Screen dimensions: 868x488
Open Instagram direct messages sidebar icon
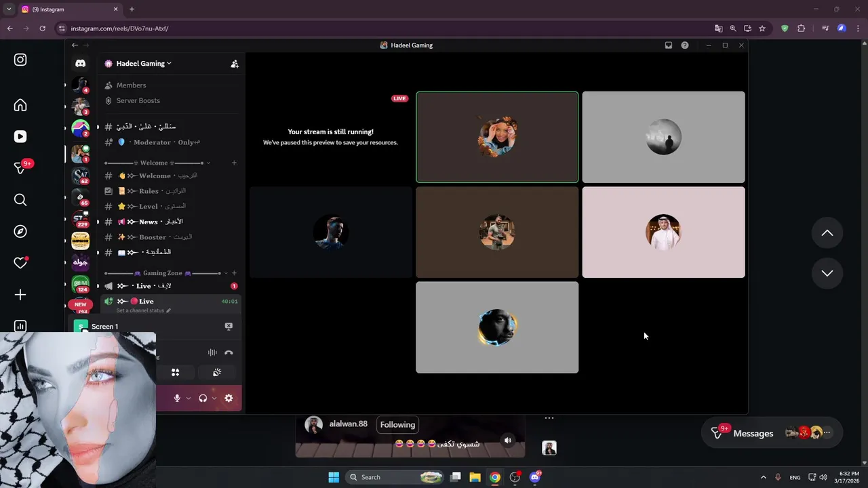tap(20, 167)
